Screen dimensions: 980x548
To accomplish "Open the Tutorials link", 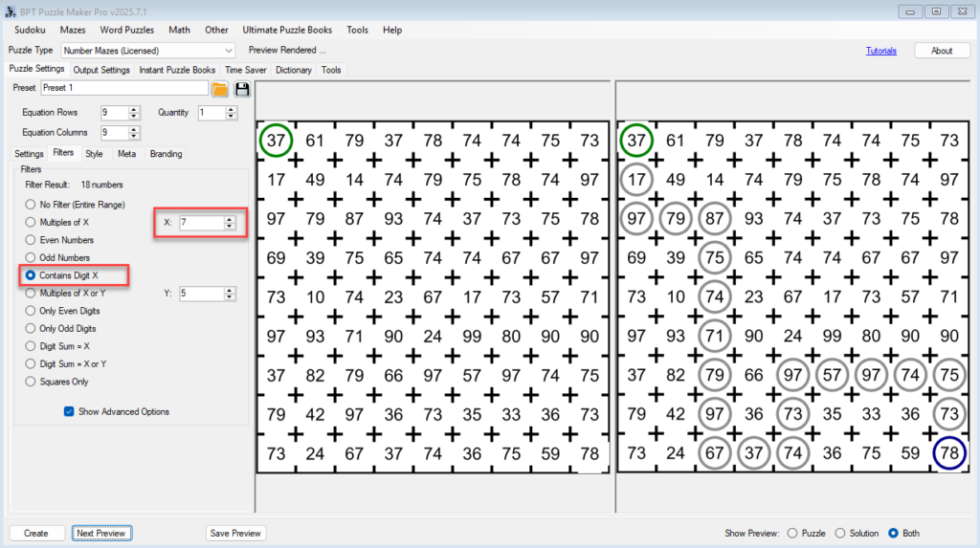I will tap(880, 51).
